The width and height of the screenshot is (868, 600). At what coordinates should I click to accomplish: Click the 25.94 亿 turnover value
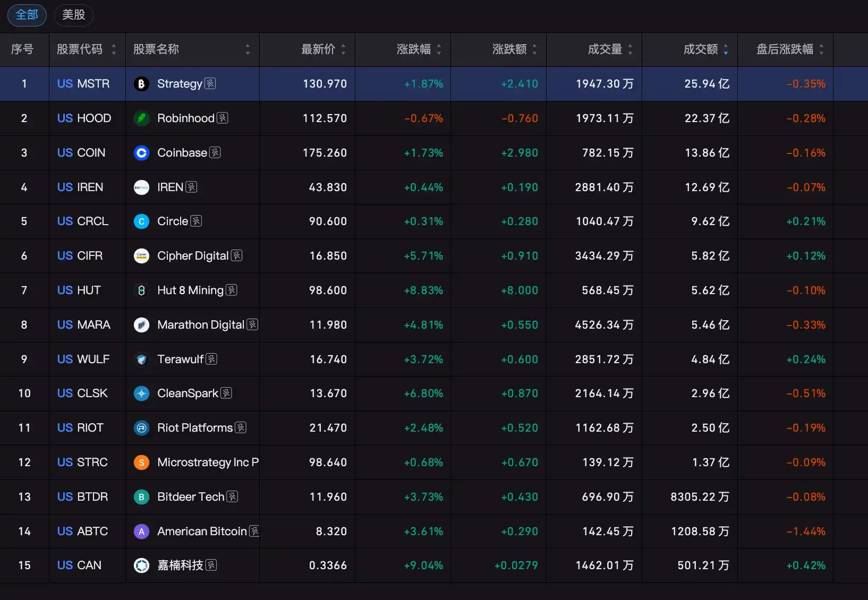click(707, 84)
